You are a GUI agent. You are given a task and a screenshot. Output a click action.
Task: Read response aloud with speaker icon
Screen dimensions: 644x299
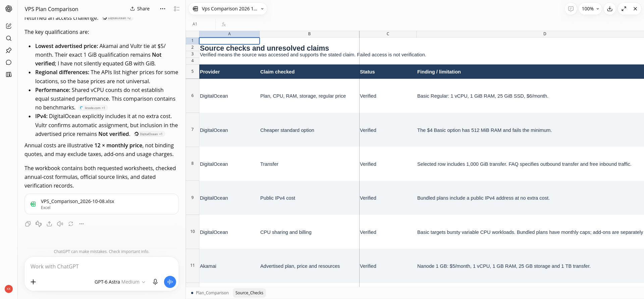pyautogui.click(x=60, y=224)
